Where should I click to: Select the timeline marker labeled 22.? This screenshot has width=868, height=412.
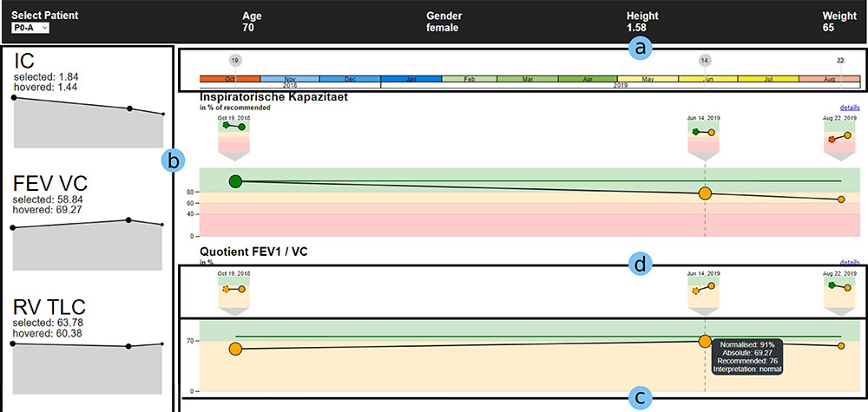pos(841,60)
